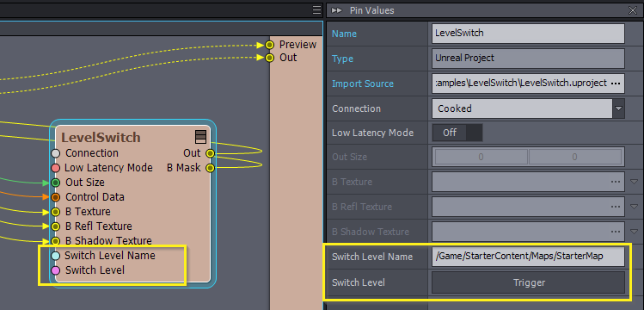Toggle Low Latency Mode Off switch
The image size is (644, 310).
(x=457, y=133)
